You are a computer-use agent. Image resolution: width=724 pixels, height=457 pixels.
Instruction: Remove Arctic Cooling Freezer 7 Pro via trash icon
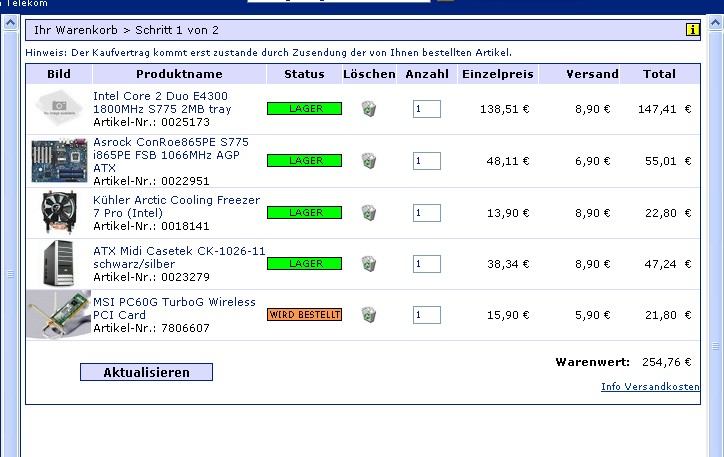pos(368,213)
